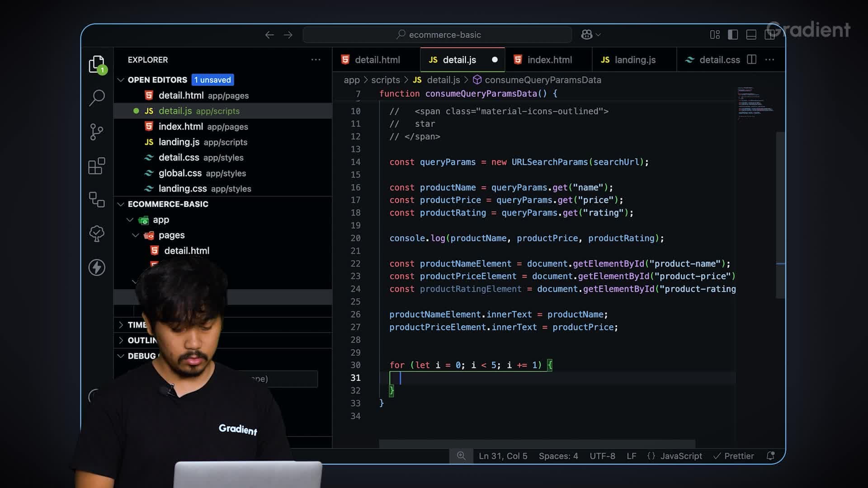Open editor more actions menu

[x=769, y=60]
